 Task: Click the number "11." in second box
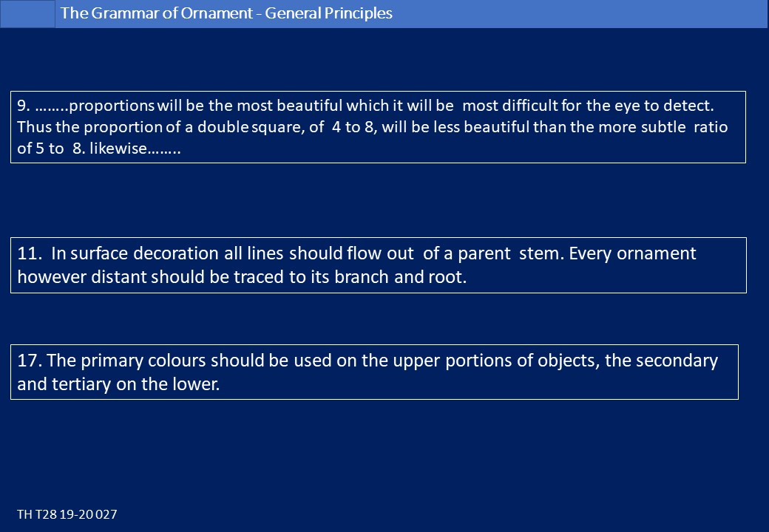30,253
